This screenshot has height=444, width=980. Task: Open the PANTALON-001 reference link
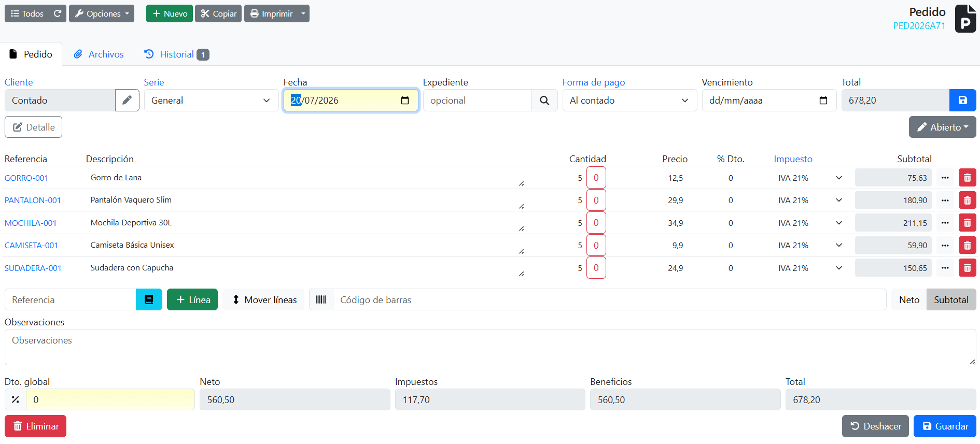[x=33, y=200]
